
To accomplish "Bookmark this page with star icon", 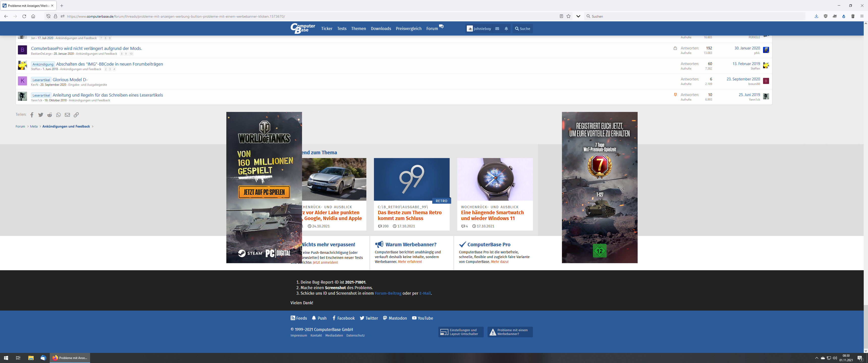I will 568,16.
